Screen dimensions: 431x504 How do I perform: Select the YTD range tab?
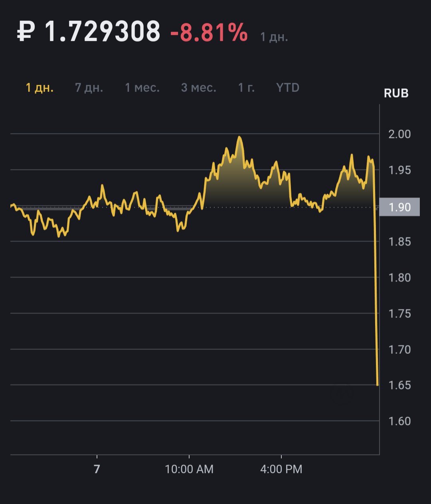pos(288,87)
